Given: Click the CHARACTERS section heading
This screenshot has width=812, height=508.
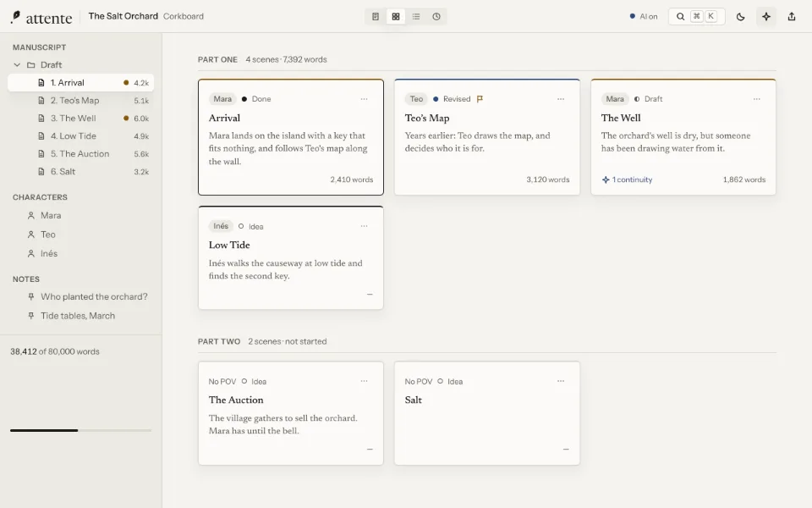Looking at the screenshot, I should 40,197.
